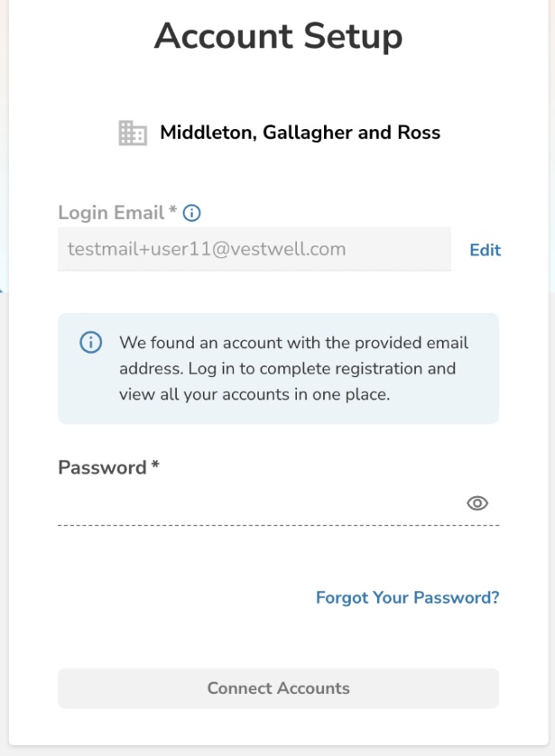Focus the Password input field

[257, 503]
